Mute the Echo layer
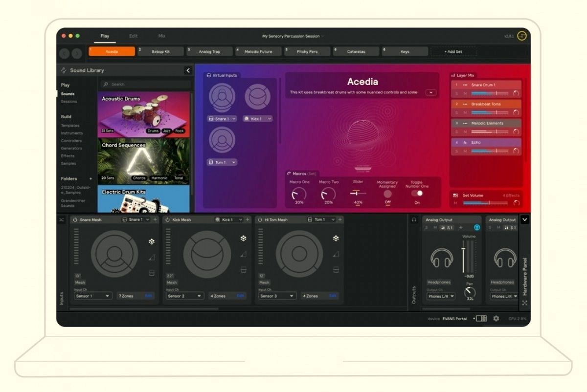 [x=465, y=151]
